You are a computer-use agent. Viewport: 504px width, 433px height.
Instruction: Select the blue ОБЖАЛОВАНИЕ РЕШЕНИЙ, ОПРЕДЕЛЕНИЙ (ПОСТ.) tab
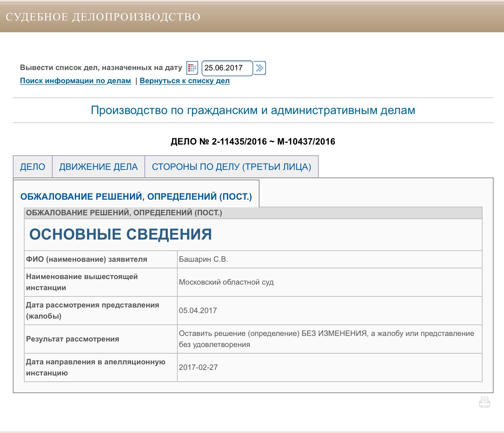tap(136, 197)
